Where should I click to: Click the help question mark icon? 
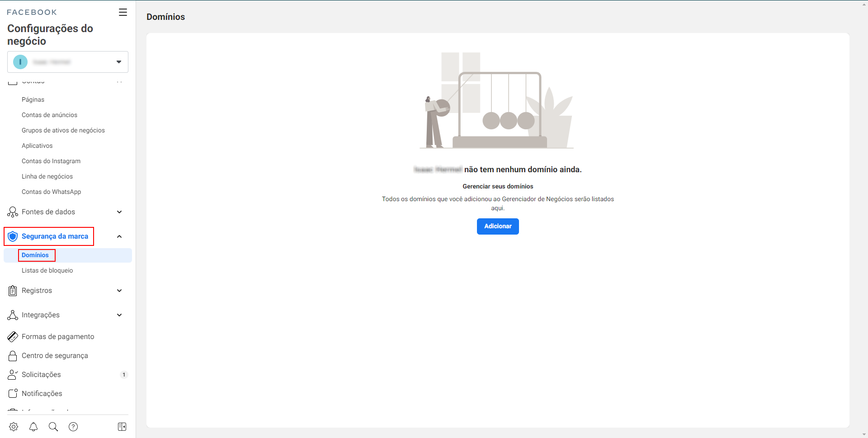coord(73,427)
